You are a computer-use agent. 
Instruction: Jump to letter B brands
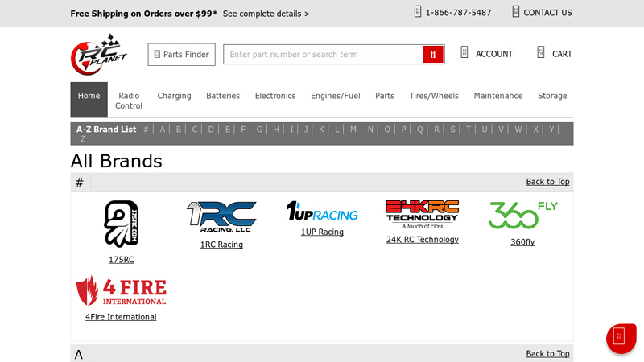(x=179, y=130)
